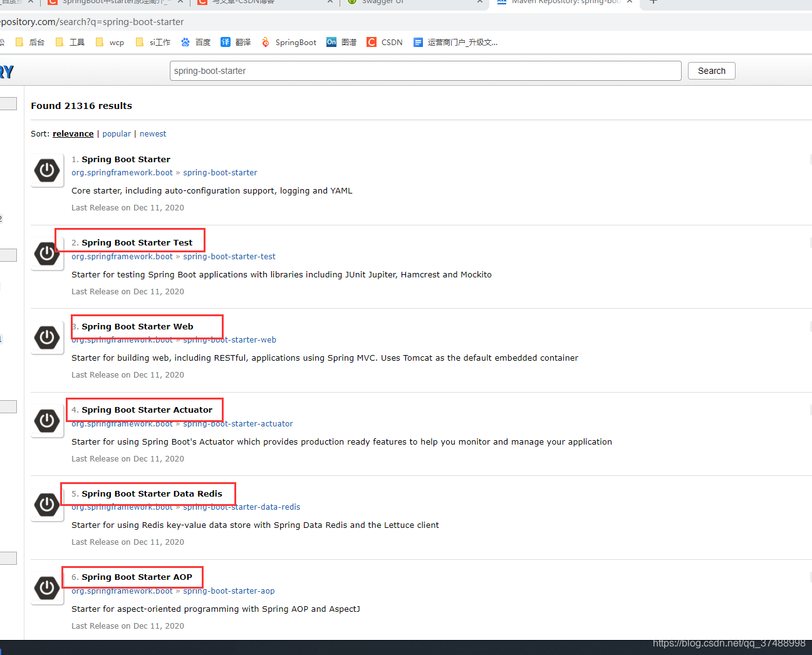The height and width of the screenshot is (655, 812).
Task: Click Last Release date under Starter AOP
Action: pyautogui.click(x=128, y=626)
